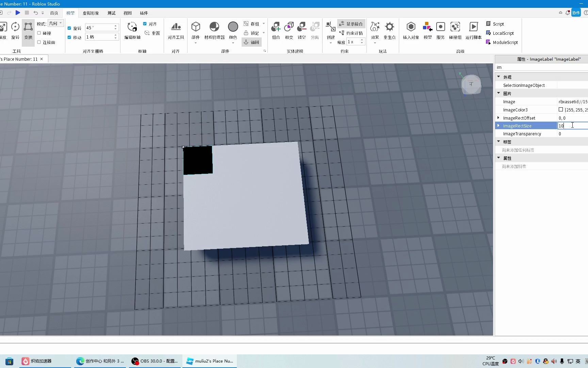Open the Service insert tool

(x=441, y=31)
